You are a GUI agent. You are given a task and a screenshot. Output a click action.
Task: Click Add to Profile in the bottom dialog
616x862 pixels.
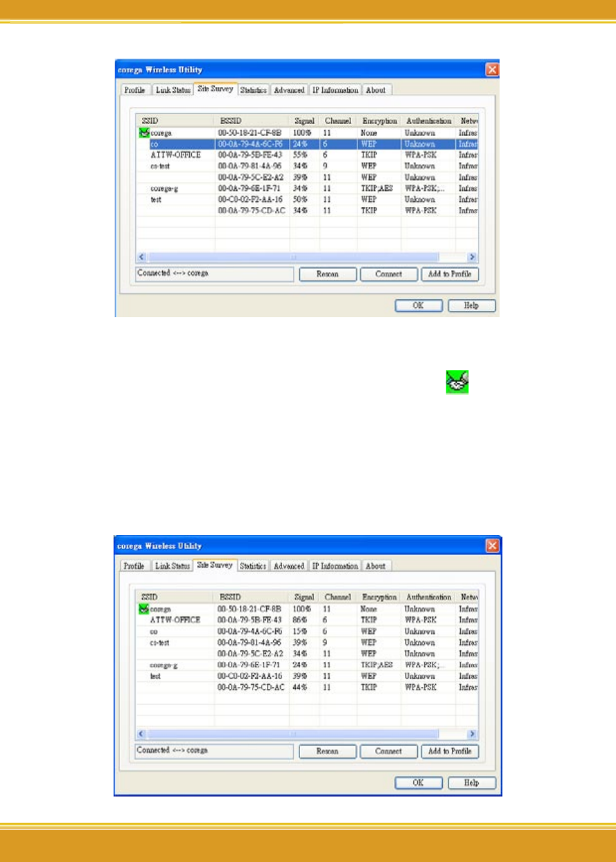450,752
